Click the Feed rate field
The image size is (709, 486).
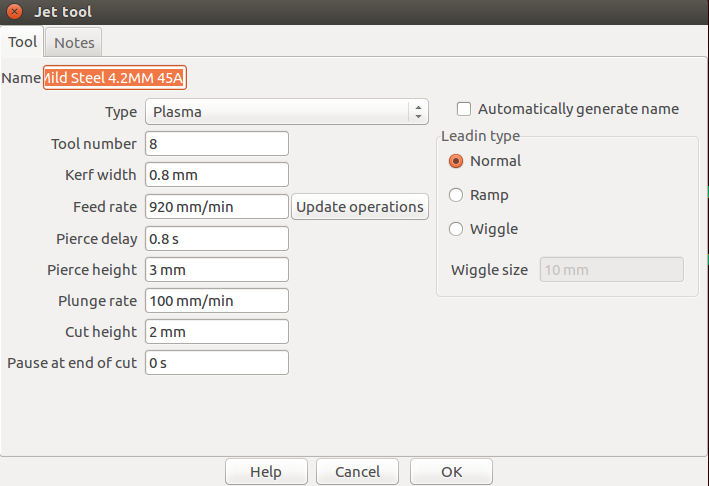pyautogui.click(x=217, y=207)
